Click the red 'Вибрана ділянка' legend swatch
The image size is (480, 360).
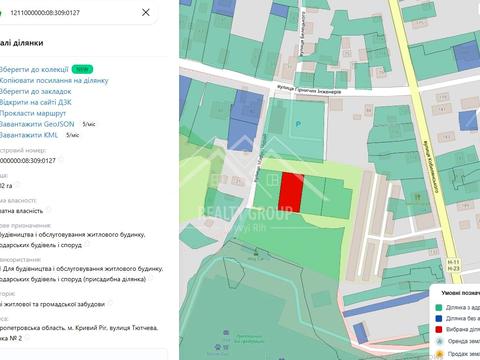pyautogui.click(x=439, y=329)
